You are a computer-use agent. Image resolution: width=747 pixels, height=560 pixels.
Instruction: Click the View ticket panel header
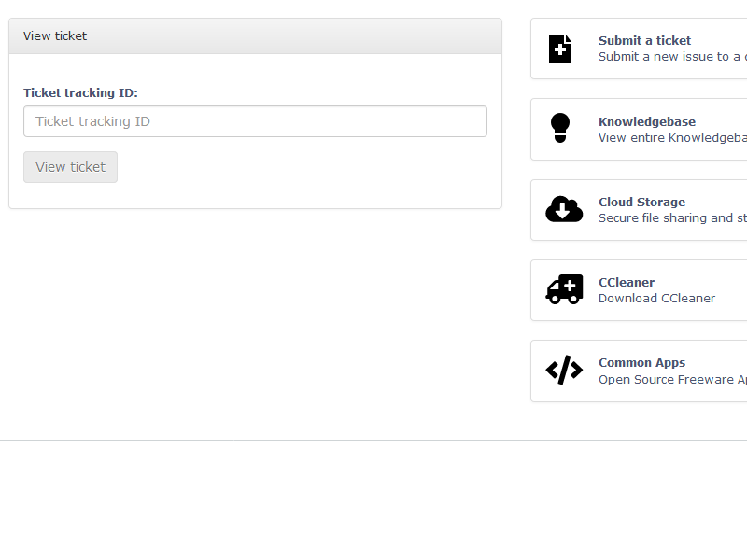[x=255, y=36]
